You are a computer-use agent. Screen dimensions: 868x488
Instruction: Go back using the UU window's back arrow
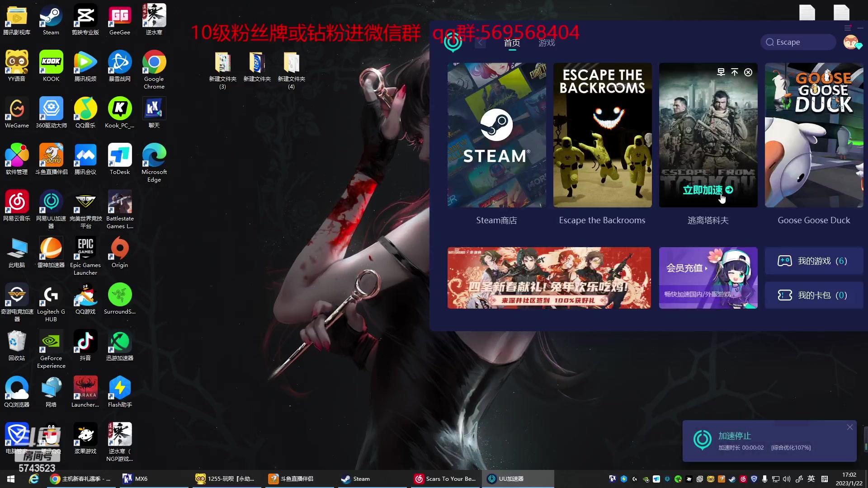coord(480,43)
